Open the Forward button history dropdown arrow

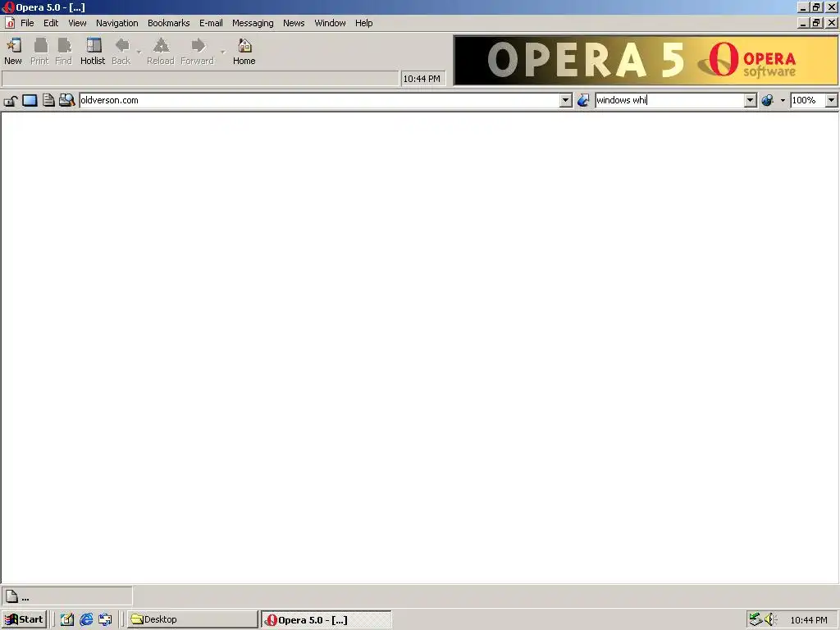point(223,52)
